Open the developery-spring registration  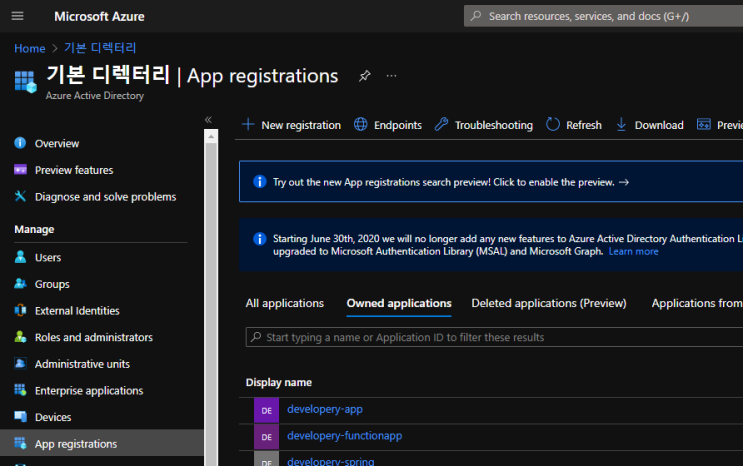(331, 461)
